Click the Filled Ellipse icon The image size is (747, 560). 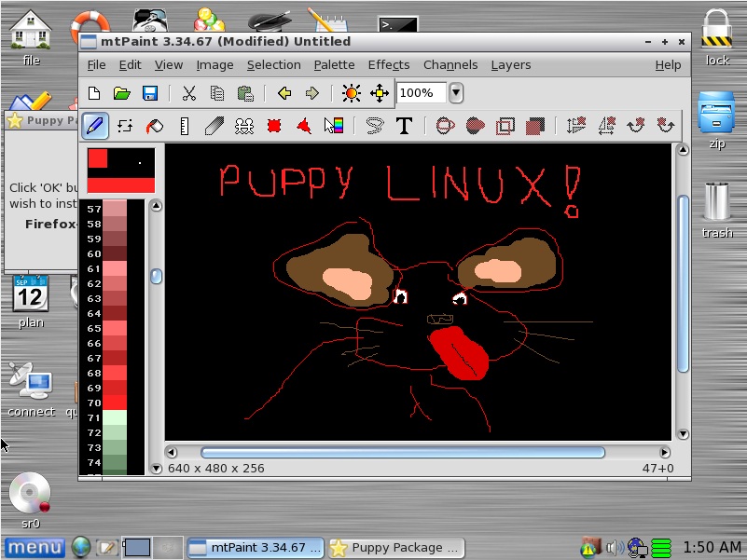tap(475, 126)
